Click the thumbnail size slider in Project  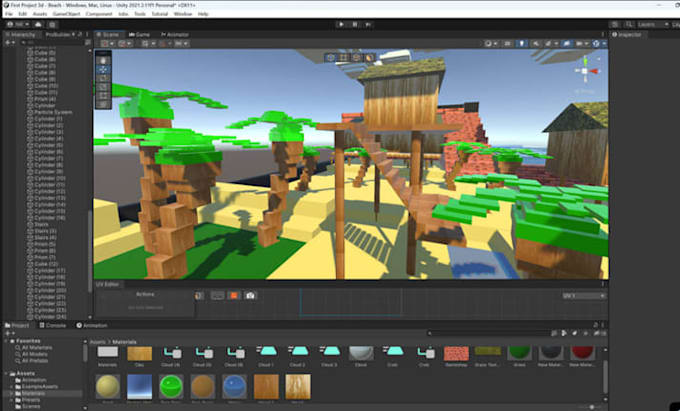(591, 407)
